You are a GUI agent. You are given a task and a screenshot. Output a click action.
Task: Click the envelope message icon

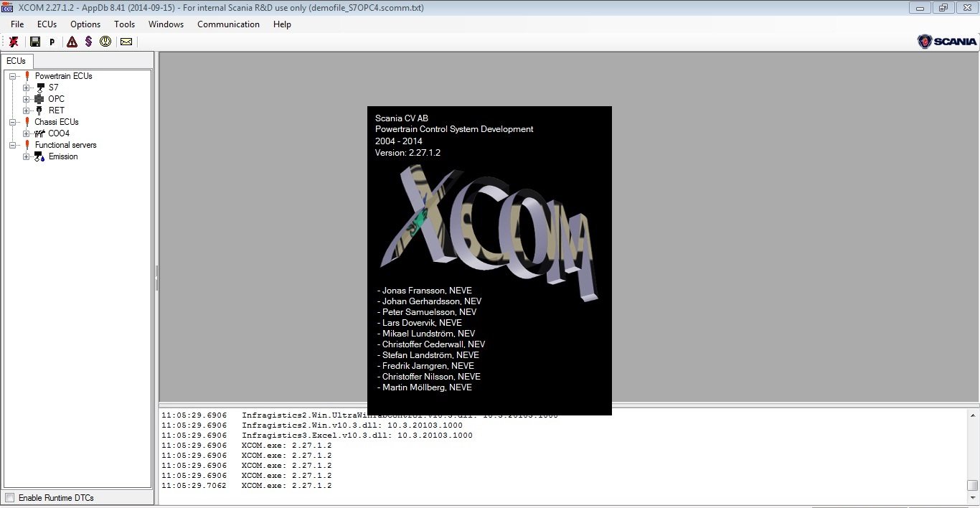pyautogui.click(x=126, y=42)
